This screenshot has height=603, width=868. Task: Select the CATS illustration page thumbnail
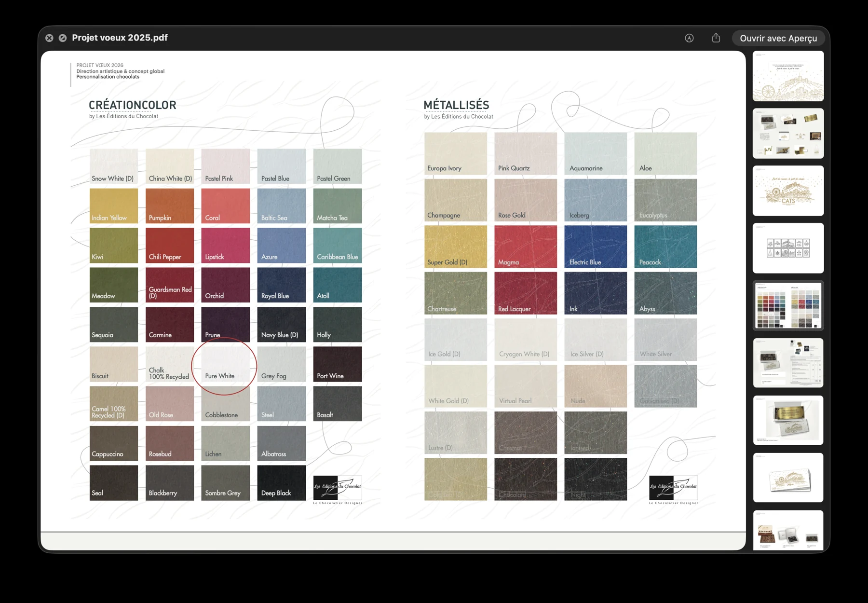click(788, 191)
